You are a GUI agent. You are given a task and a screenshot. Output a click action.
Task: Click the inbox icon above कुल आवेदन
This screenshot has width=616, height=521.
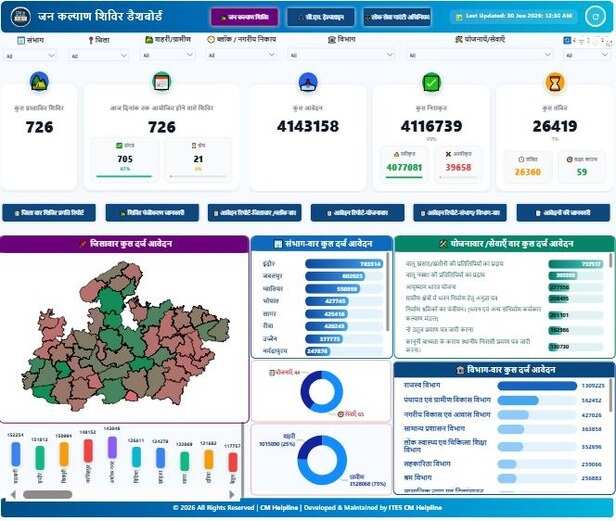(308, 82)
